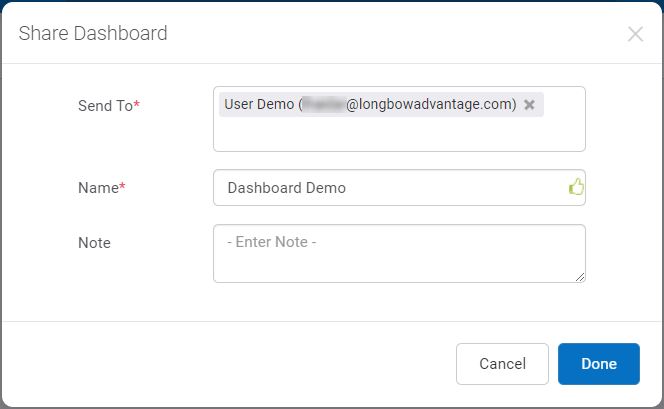
Task: Close the Share Dashboard dialog
Action: (635, 34)
